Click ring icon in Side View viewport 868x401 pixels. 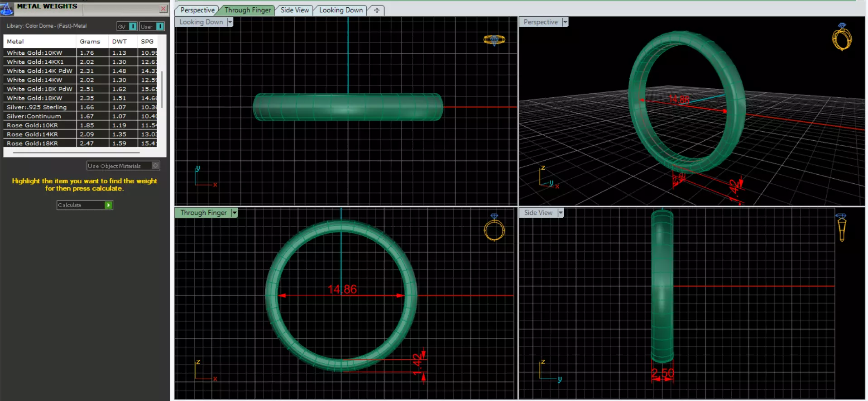[x=841, y=227]
